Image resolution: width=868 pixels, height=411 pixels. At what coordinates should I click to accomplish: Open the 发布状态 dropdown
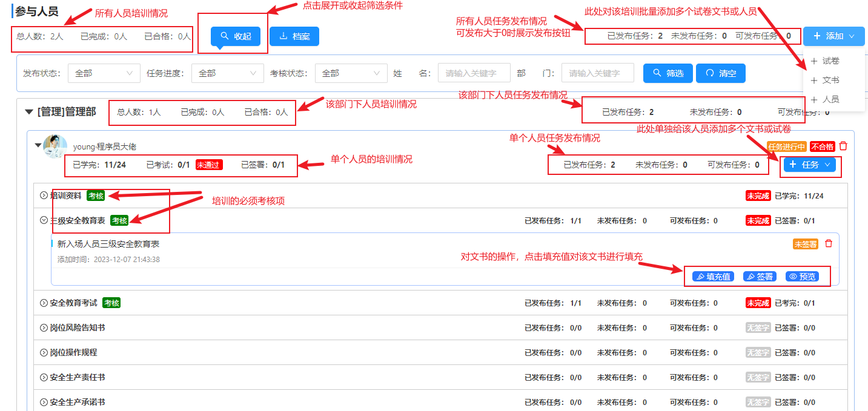[104, 73]
